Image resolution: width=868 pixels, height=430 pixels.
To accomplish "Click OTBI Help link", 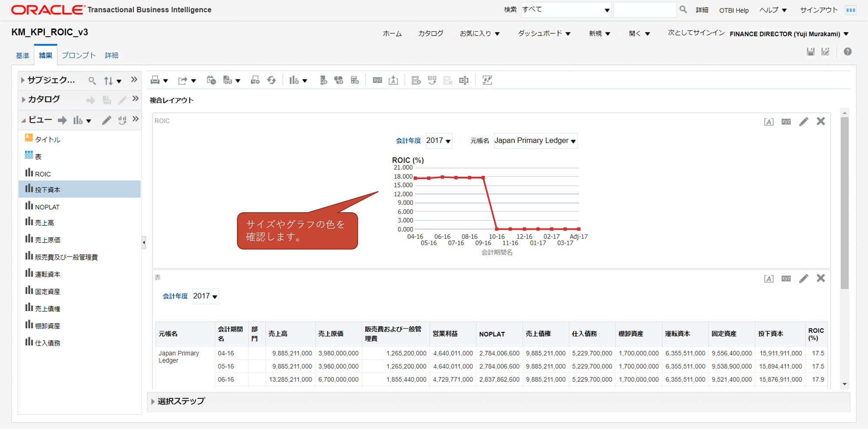I will (x=734, y=10).
